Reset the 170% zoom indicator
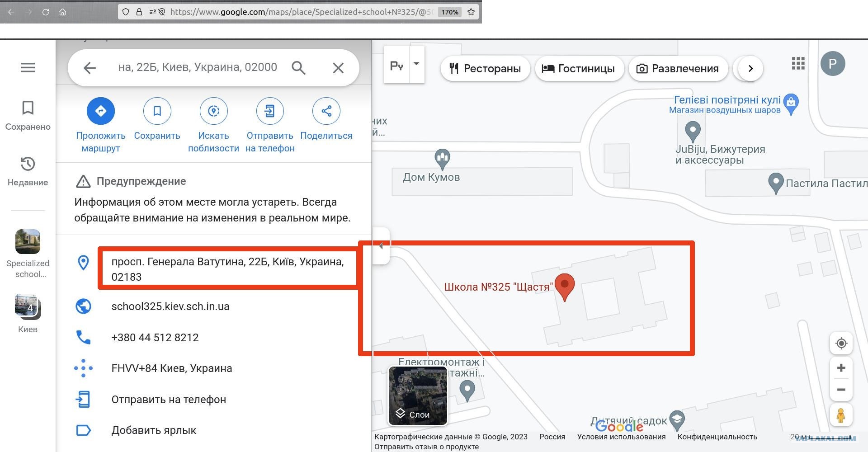 [x=450, y=12]
